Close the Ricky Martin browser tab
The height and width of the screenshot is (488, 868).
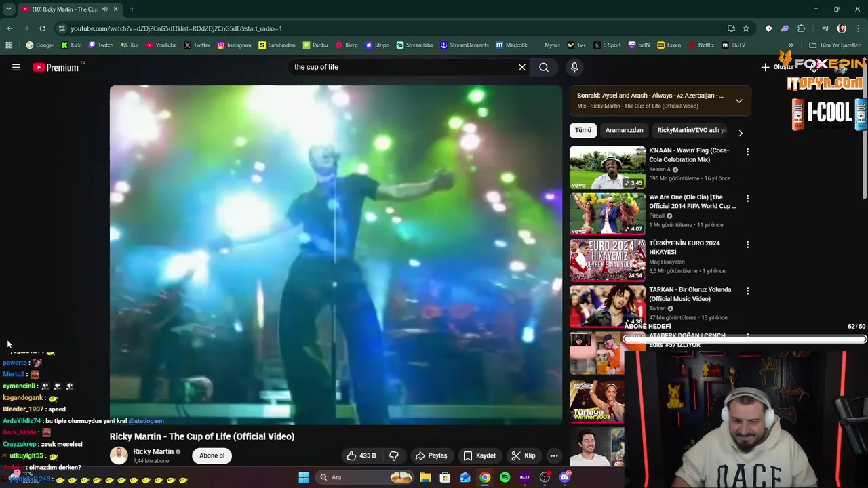pos(116,9)
